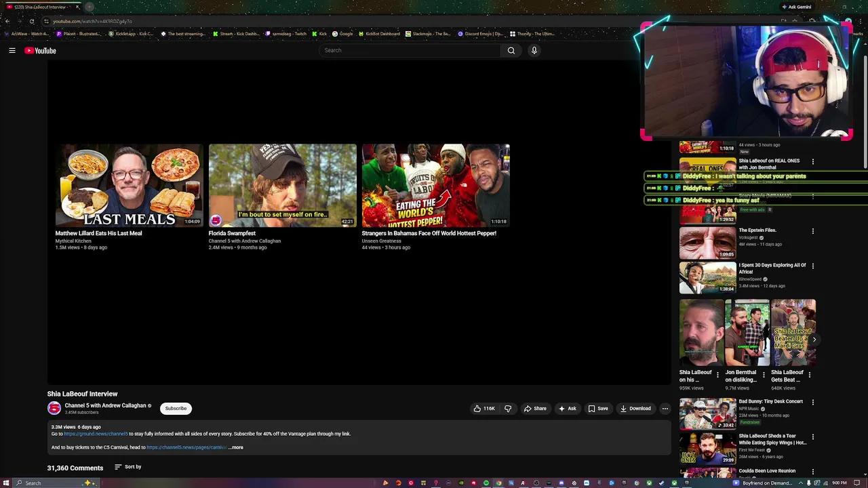Open I Spent 30 Days Exploring Africa video

(707, 277)
